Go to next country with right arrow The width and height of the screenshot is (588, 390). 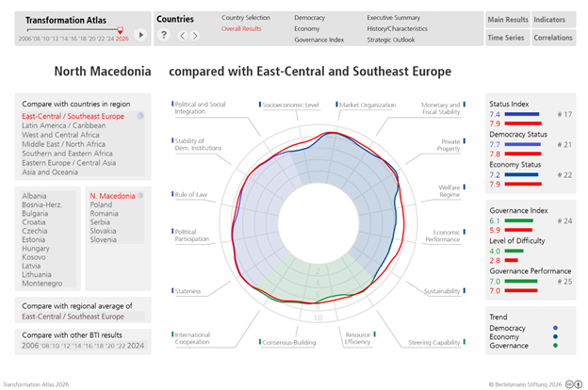click(195, 35)
